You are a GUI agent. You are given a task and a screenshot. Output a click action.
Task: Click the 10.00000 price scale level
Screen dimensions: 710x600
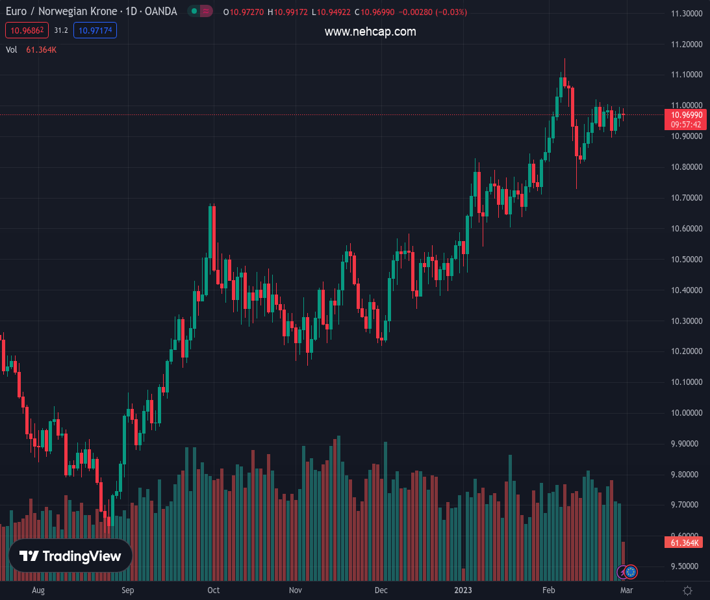[x=685, y=412]
